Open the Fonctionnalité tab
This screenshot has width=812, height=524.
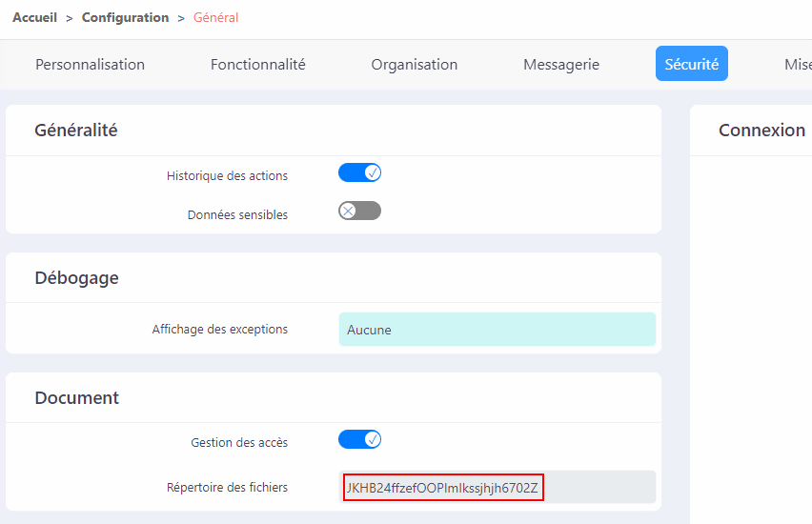click(258, 64)
